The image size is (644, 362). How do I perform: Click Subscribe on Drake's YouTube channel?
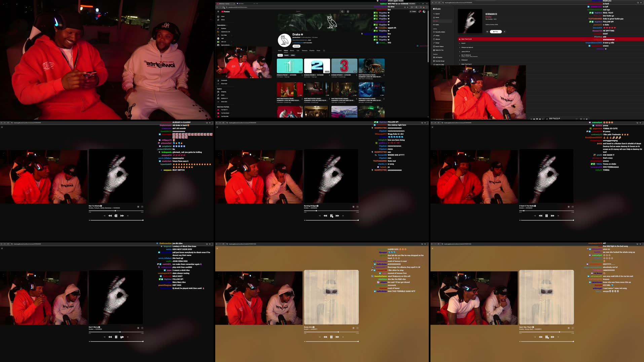[x=296, y=46]
